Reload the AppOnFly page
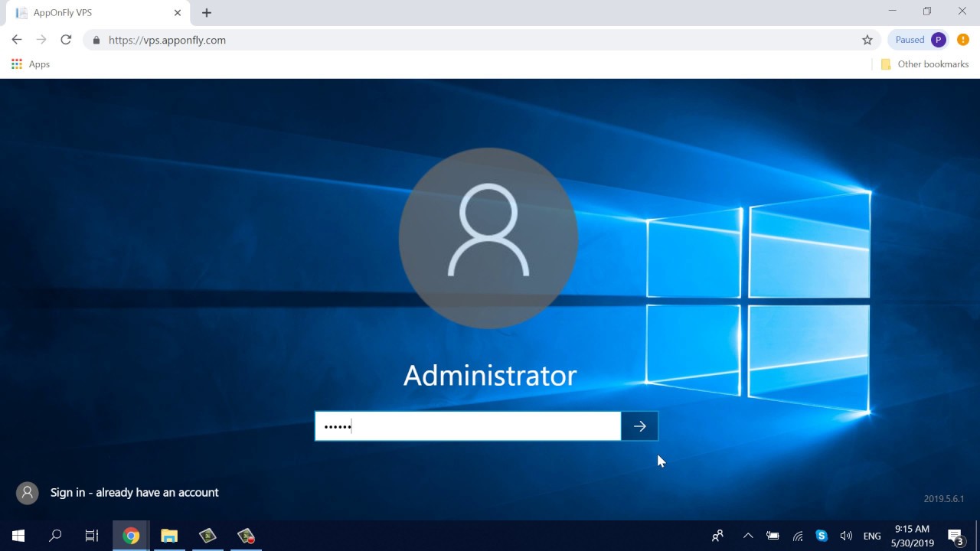This screenshot has height=551, width=980. pyautogui.click(x=66, y=40)
